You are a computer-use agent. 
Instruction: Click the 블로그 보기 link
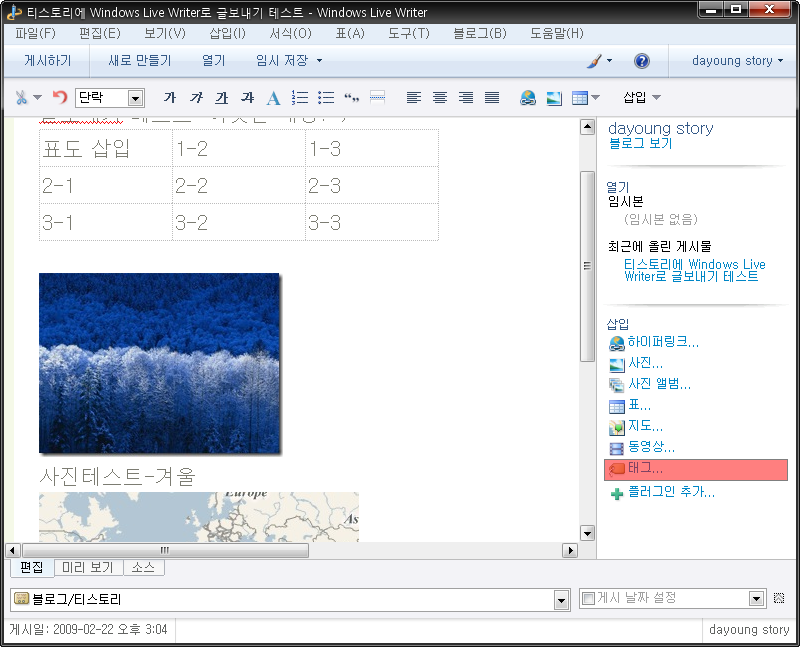point(640,143)
